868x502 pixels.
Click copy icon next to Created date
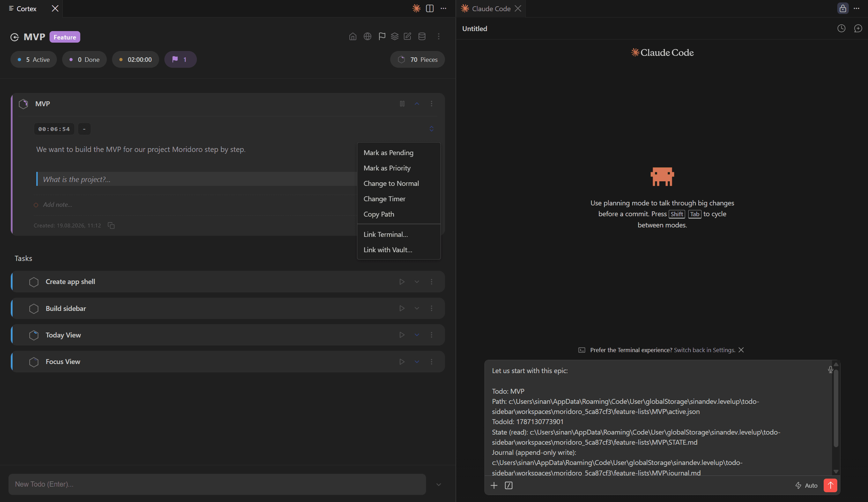coord(111,226)
